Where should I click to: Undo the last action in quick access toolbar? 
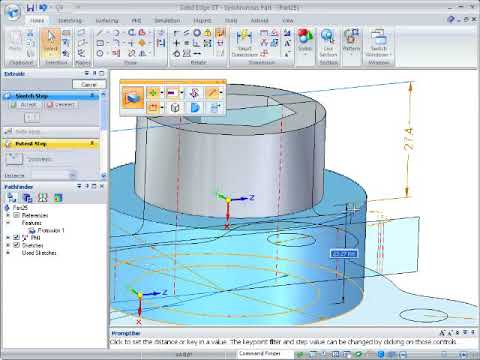(43, 7)
